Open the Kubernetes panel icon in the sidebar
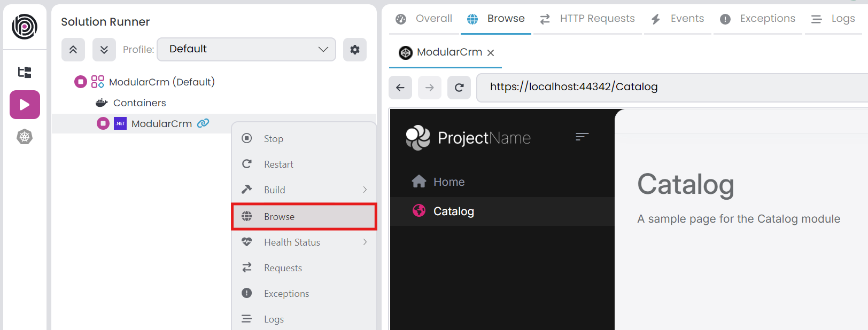868x330 pixels. tap(25, 137)
